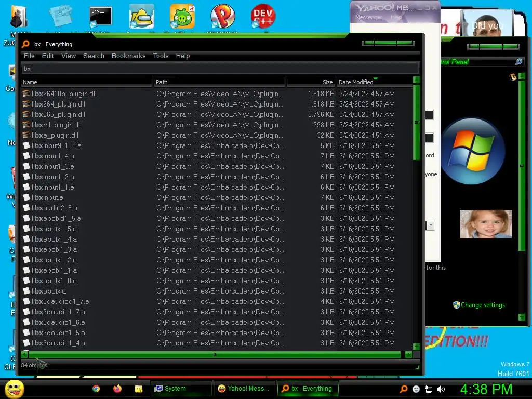Open the Help menu

pos(182,56)
